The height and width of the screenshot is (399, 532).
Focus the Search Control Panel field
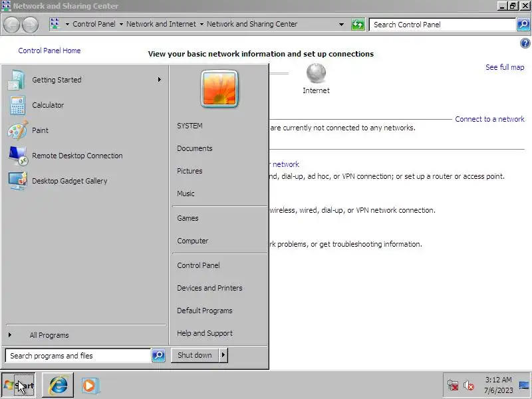(442, 25)
